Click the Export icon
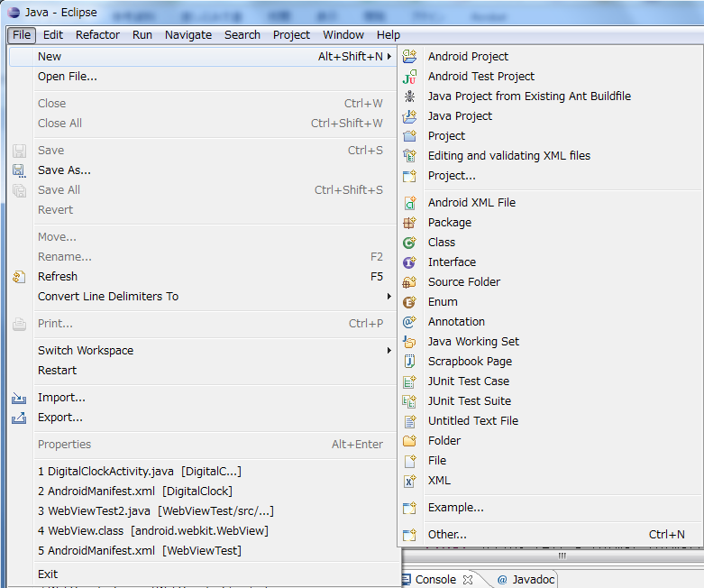The height and width of the screenshot is (588, 704). (19, 418)
